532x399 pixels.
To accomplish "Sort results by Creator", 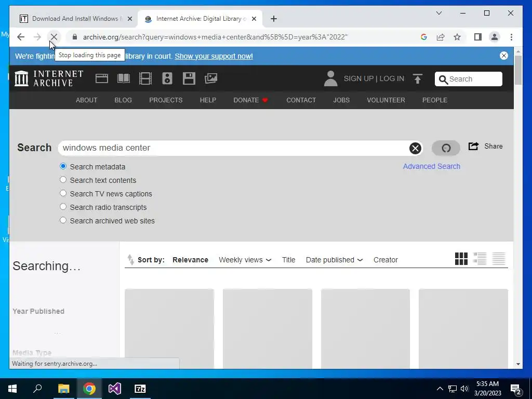I will coord(385,260).
